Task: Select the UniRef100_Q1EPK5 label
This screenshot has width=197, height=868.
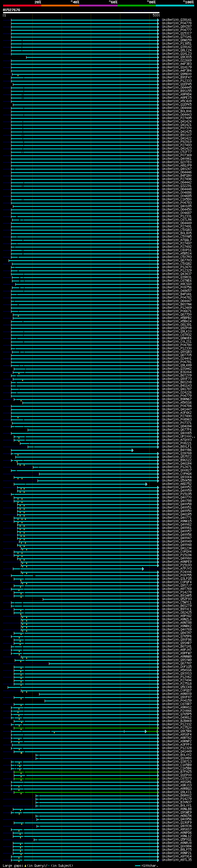Action: coord(177,104)
